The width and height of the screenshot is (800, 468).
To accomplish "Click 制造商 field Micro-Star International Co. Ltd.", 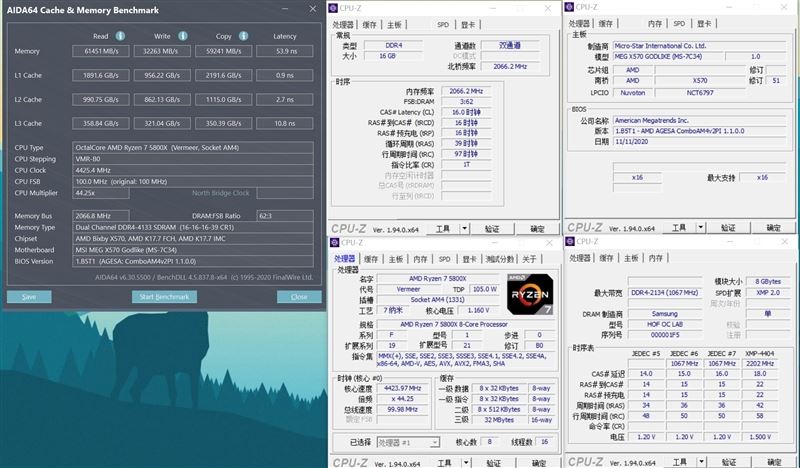I will pos(699,46).
